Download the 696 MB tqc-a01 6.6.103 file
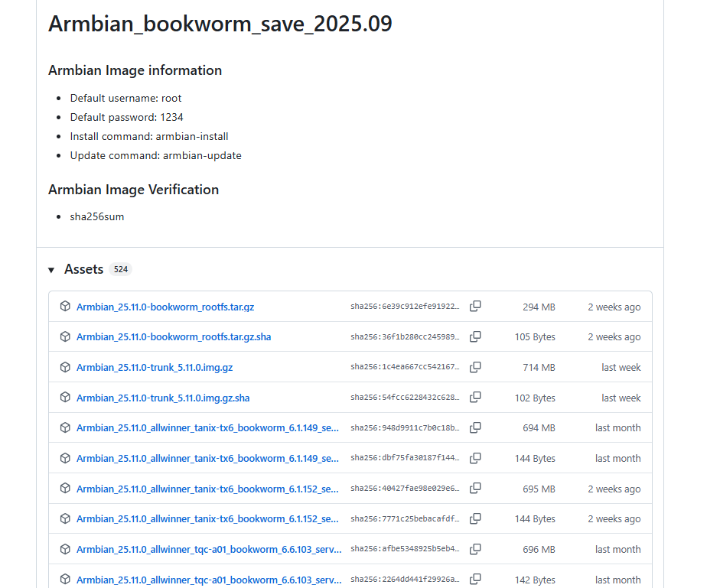 209,550
